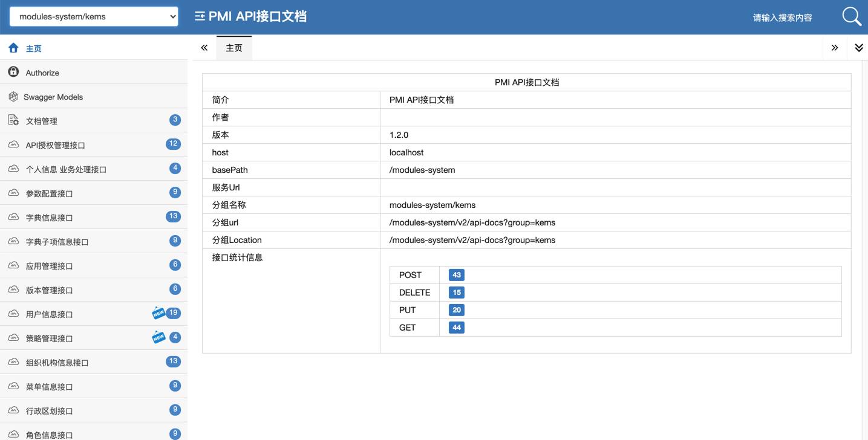Open Swagger Models menu item
This screenshot has height=440, width=868.
94,96
